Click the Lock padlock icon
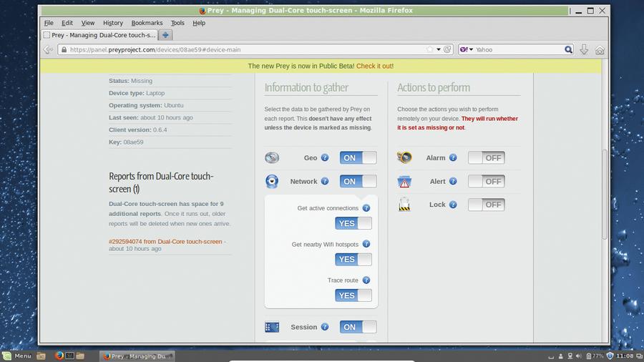This screenshot has width=644, height=362. coord(404,205)
